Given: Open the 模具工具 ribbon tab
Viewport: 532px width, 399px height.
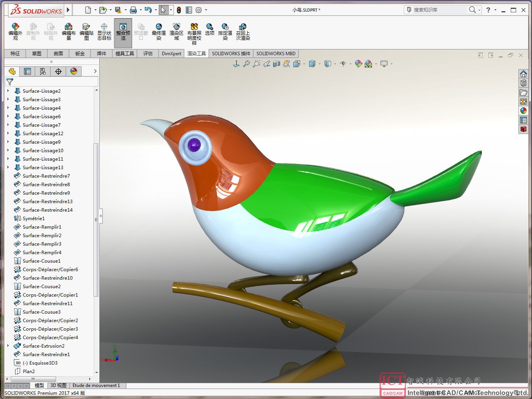Looking at the screenshot, I should 125,54.
